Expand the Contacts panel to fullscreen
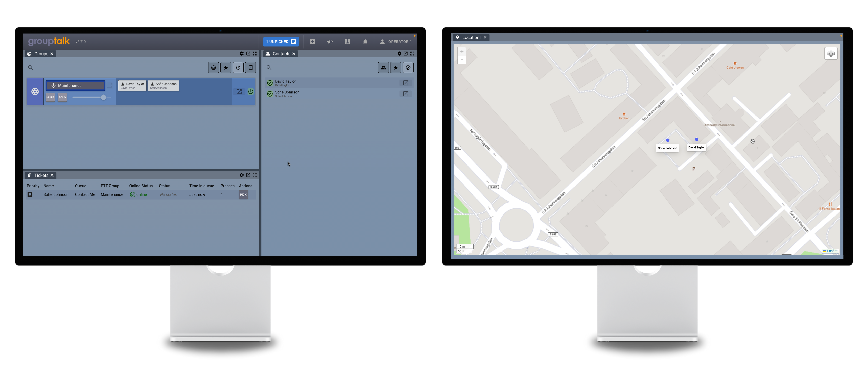The height and width of the screenshot is (370, 868). pos(412,53)
